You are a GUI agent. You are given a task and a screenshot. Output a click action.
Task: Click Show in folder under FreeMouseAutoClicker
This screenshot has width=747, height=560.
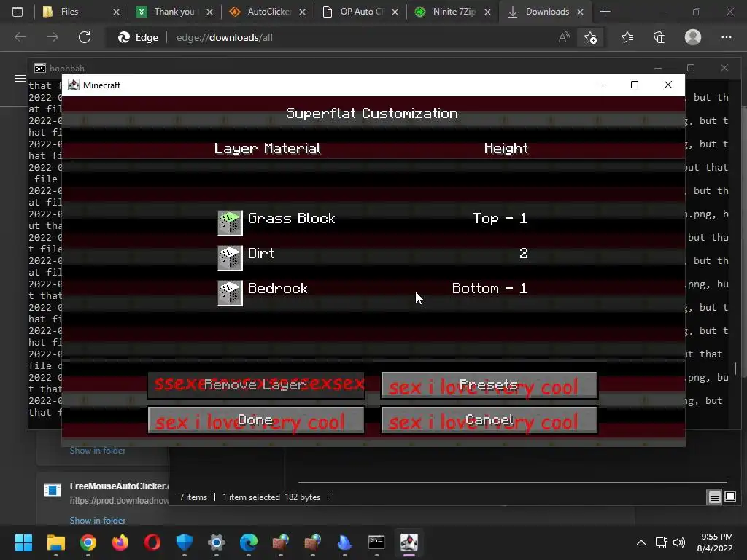coord(98,521)
